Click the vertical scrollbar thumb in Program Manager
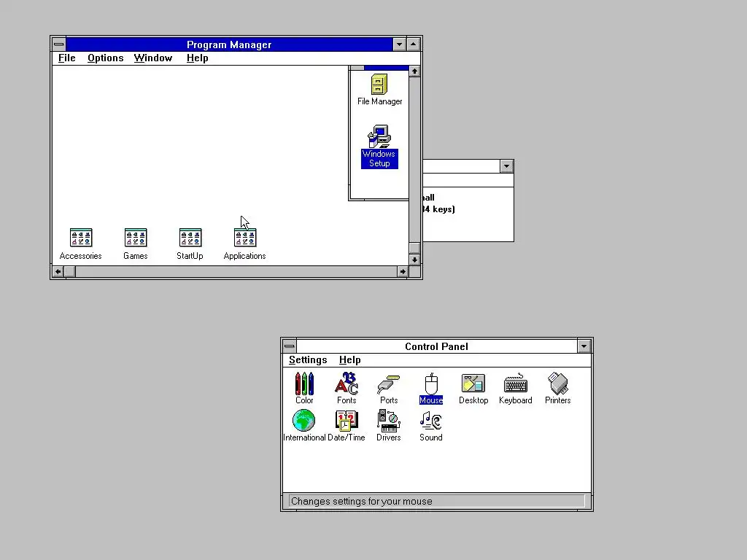Screen dimensions: 747x560 click(x=414, y=248)
